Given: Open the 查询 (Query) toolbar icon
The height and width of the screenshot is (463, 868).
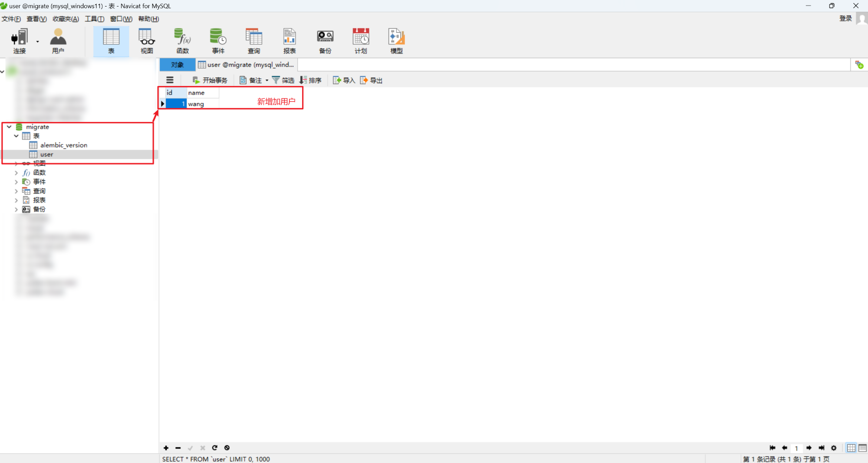Looking at the screenshot, I should click(254, 40).
